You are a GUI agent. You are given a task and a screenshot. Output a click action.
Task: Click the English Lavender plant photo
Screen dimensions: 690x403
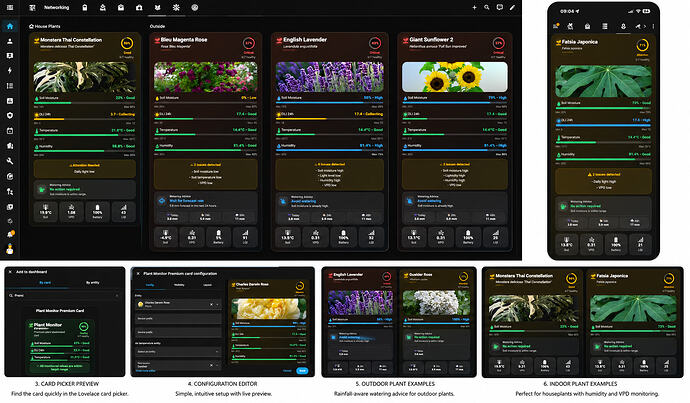coord(330,77)
